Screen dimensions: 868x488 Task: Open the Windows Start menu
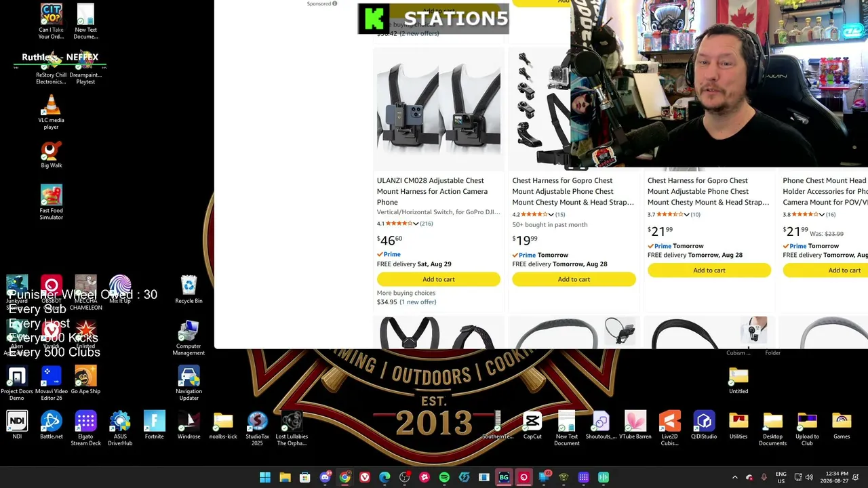point(265,477)
